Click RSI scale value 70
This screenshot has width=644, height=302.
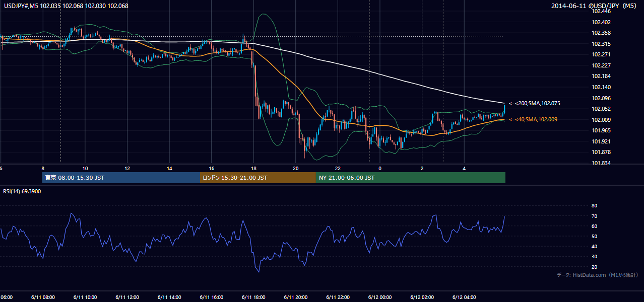tap(594, 216)
